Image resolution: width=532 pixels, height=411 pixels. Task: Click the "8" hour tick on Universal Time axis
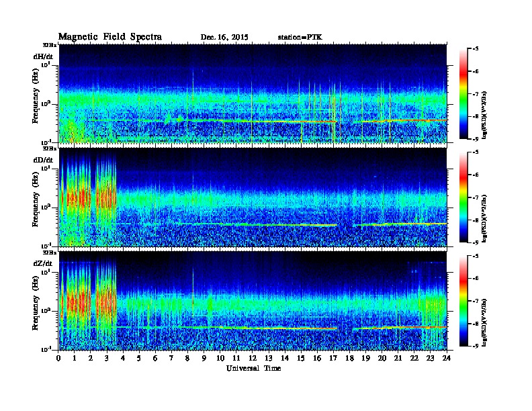187,358
